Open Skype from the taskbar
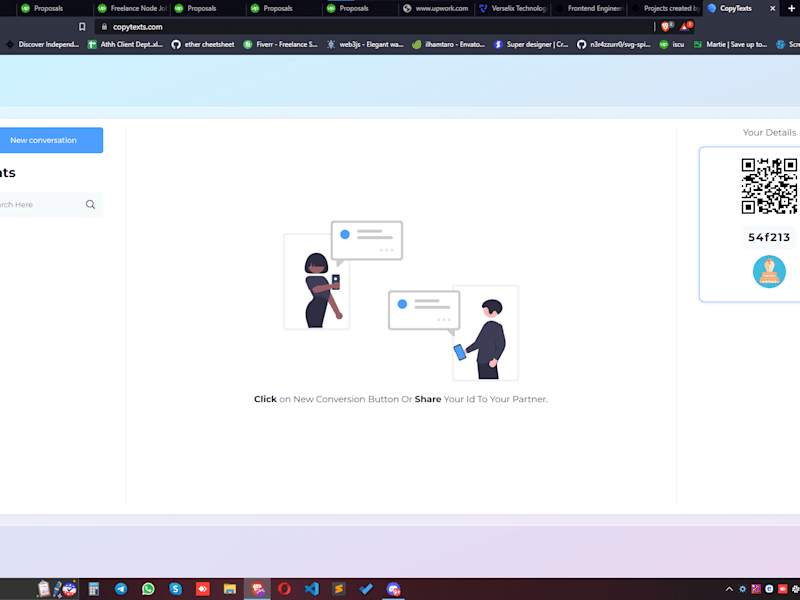Image resolution: width=800 pixels, height=600 pixels. pos(176,589)
